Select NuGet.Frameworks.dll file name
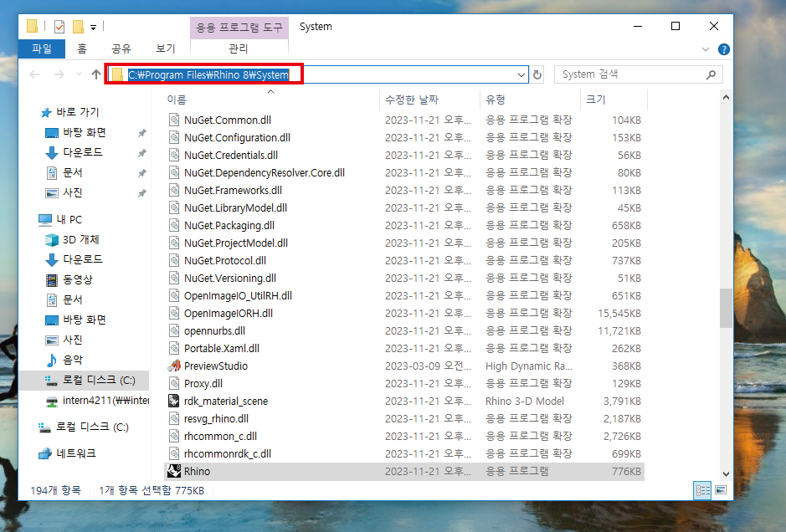This screenshot has height=532, width=786. click(233, 191)
